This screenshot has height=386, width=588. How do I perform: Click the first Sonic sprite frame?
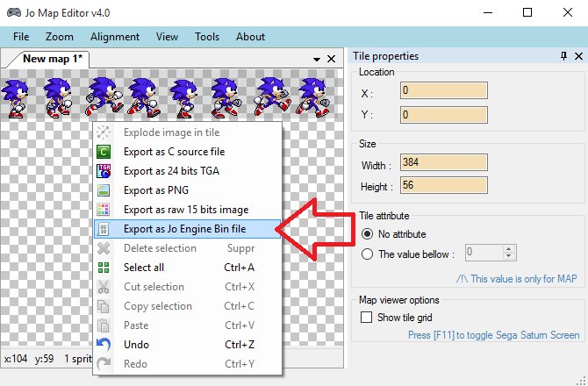15,98
